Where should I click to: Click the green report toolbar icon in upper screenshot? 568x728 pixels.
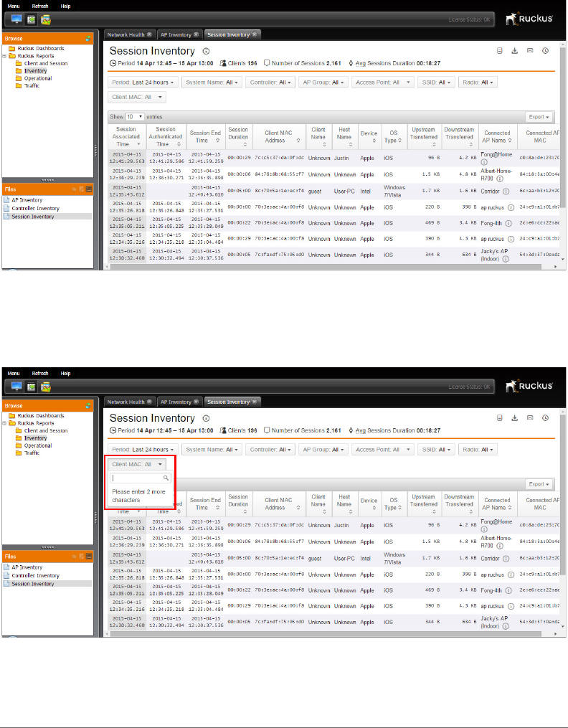[31, 20]
